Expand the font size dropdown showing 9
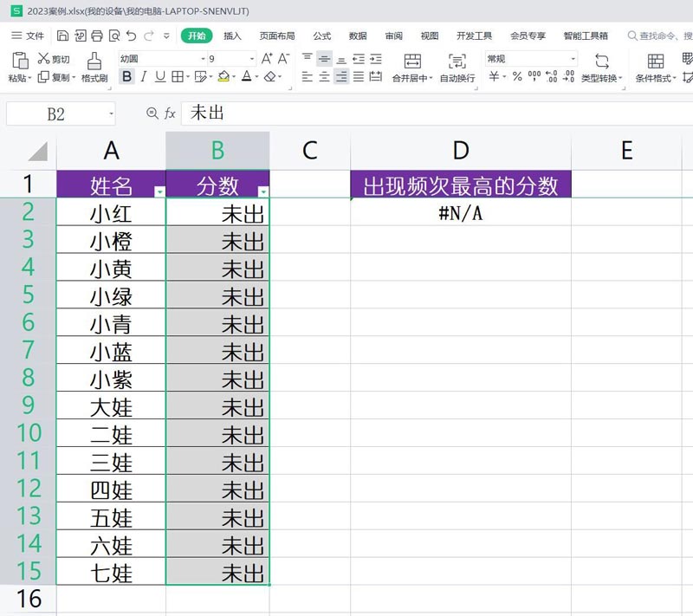 [x=252, y=59]
